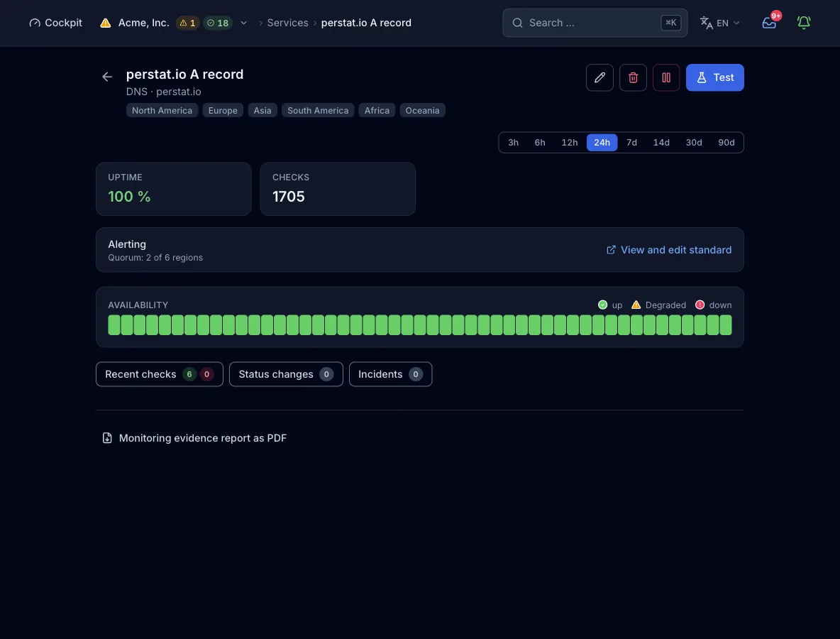Open the EN language dropdown
840x639 pixels.
tap(720, 23)
